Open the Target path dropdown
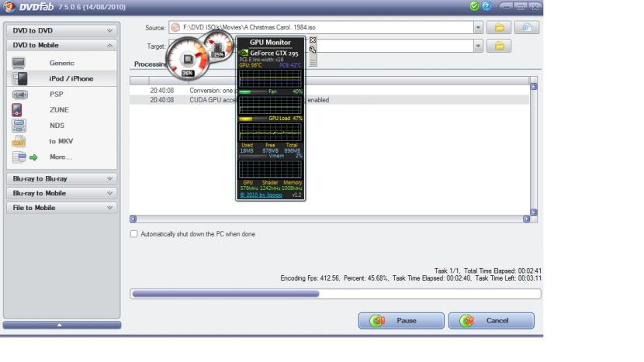Image resolution: width=644 pixels, height=362 pixels. click(478, 47)
